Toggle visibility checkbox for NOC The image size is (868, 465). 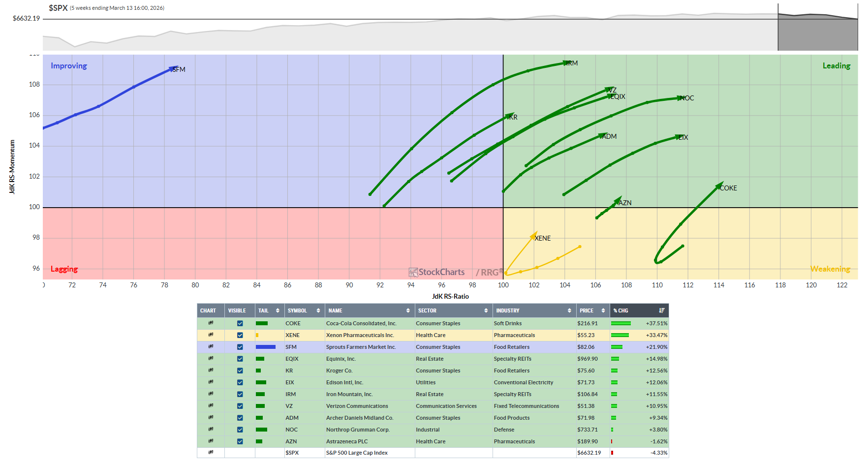240,430
